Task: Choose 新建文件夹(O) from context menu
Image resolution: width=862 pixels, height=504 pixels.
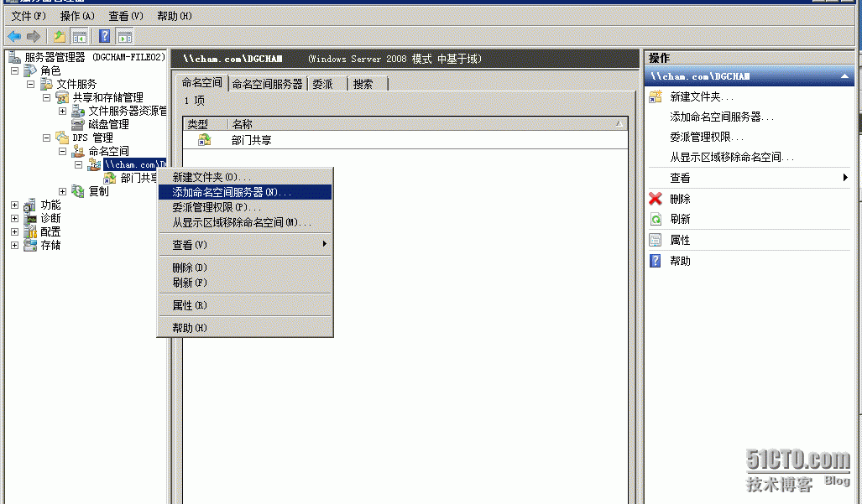Action: click(x=245, y=177)
